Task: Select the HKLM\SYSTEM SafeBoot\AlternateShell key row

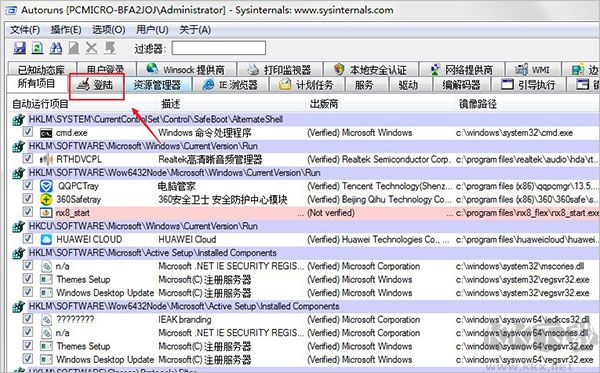Action: pos(304,120)
